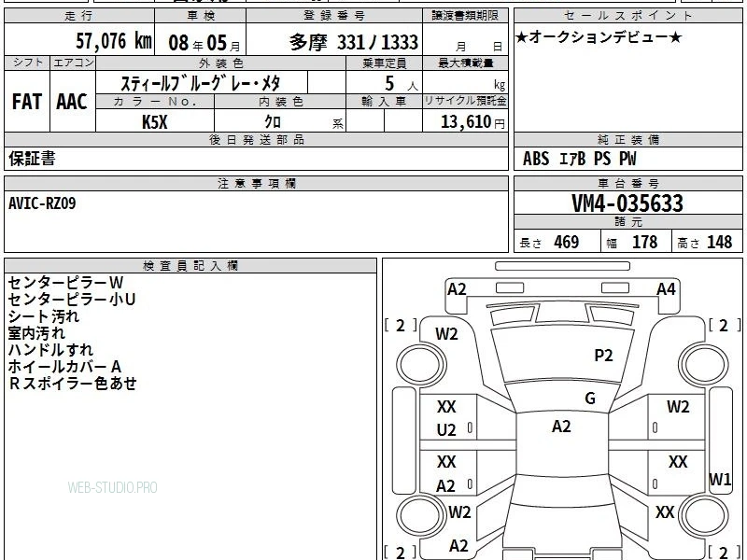The width and height of the screenshot is (747, 560).
Task: Click registration number "多摩 331ノ1333"
Action: click(x=354, y=42)
